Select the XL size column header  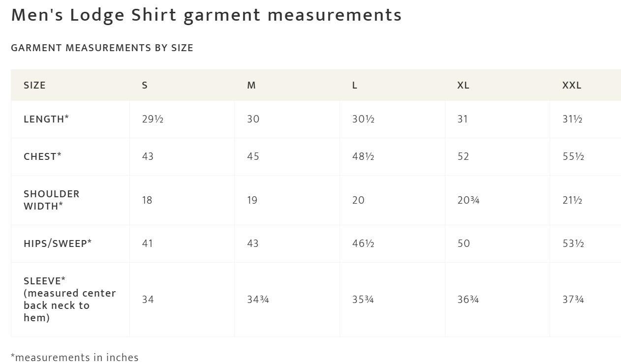point(463,85)
